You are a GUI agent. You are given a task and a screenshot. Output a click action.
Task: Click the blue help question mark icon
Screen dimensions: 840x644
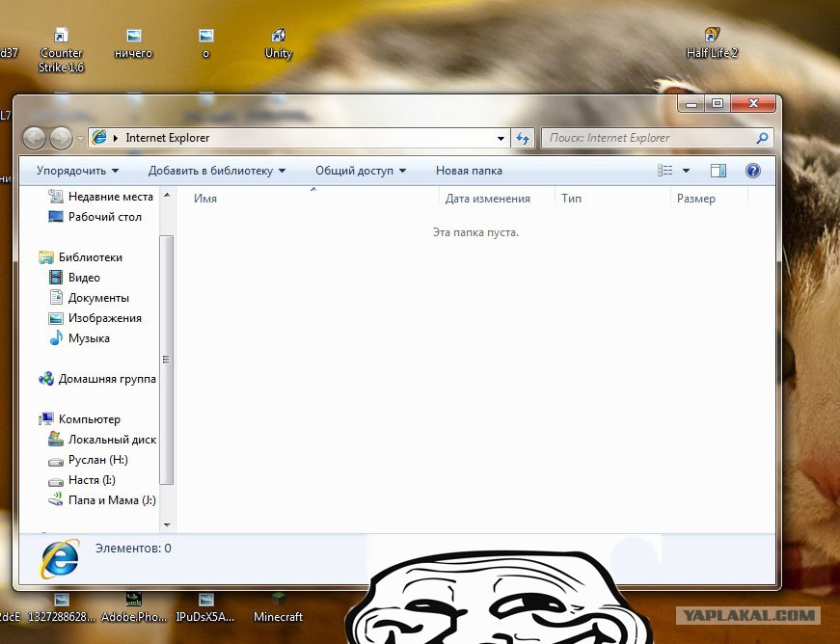(x=752, y=171)
